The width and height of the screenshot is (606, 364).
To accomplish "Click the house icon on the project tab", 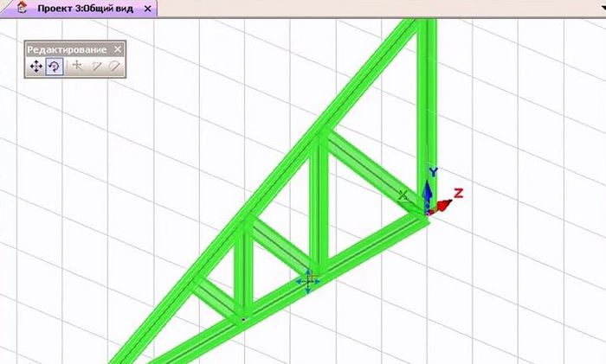I will click(x=22, y=9).
